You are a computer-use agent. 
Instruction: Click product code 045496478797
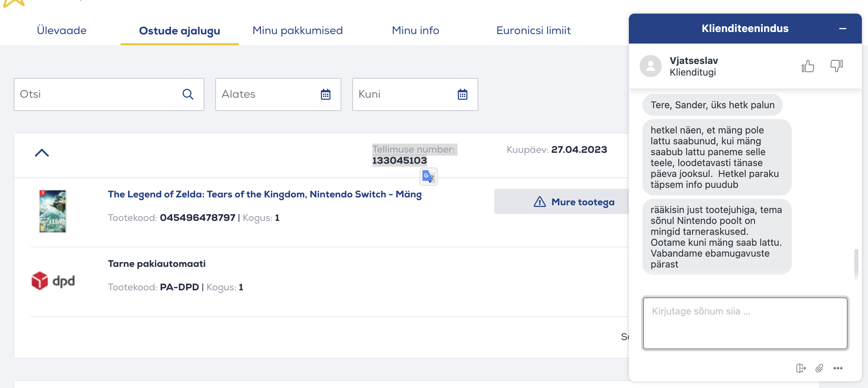coord(198,218)
